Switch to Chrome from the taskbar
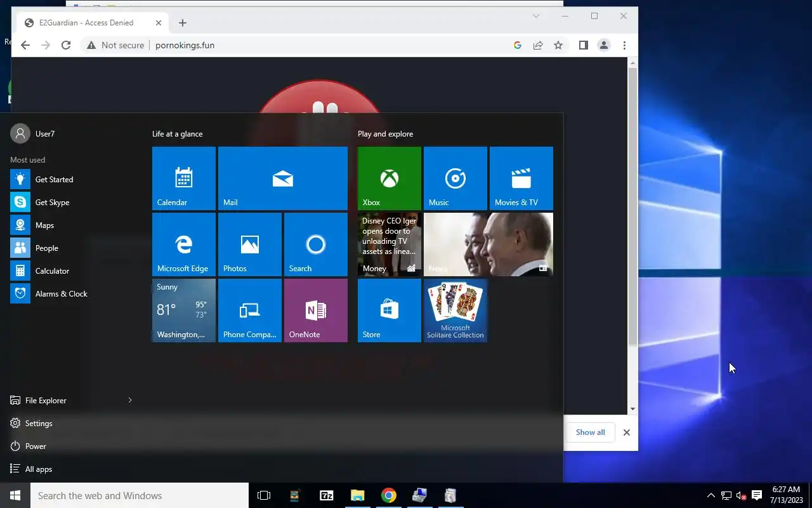Image resolution: width=812 pixels, height=508 pixels. (389, 495)
